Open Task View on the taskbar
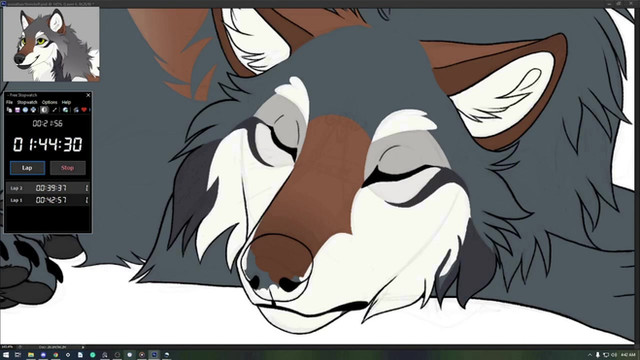Viewport: 640px width, 360px height. (18, 355)
